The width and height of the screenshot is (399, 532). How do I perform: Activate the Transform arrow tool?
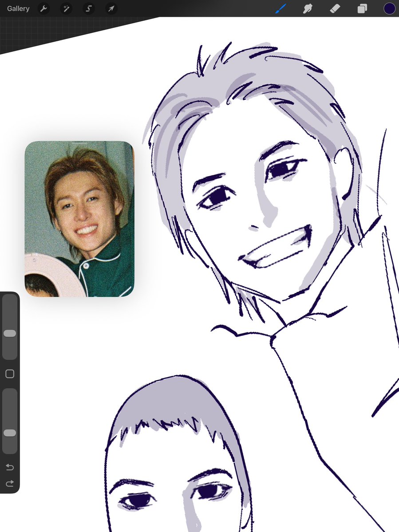111,8
